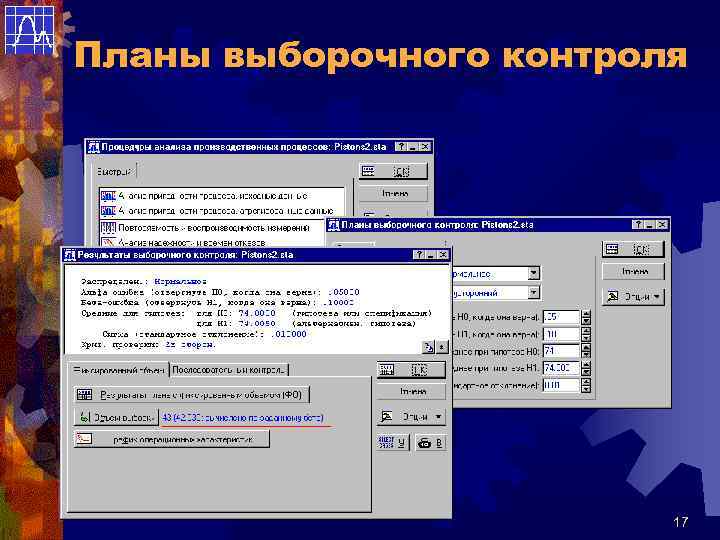
Task: Click the .010000 sigma value in the summary
Action: [x=289, y=334]
